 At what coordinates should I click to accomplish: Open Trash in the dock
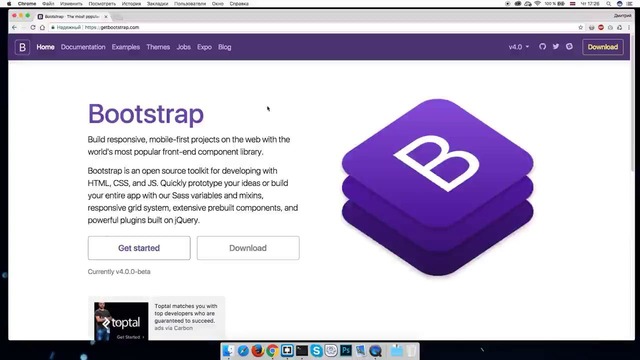[411, 351]
